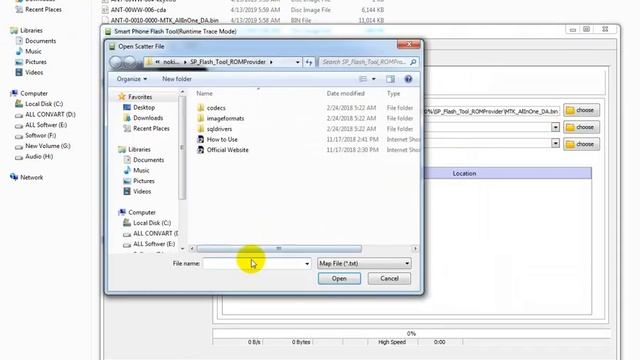Click SP_Flash_Tool_ROMProvider in the address path
Screen dimensions: 640x360
tap(228, 62)
